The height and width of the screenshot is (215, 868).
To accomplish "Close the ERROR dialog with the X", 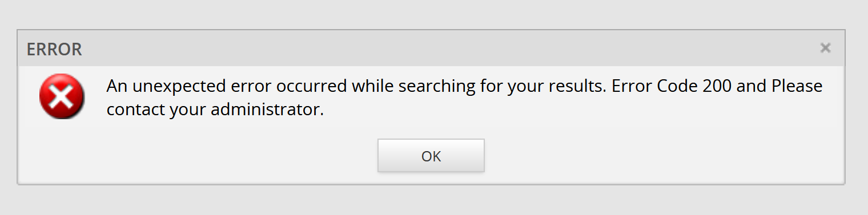I will coord(825,48).
